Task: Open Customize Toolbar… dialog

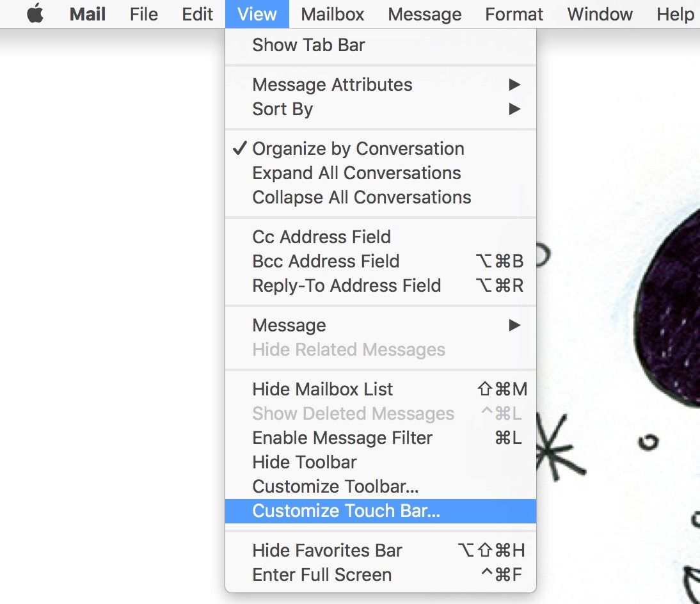Action: [x=335, y=486]
